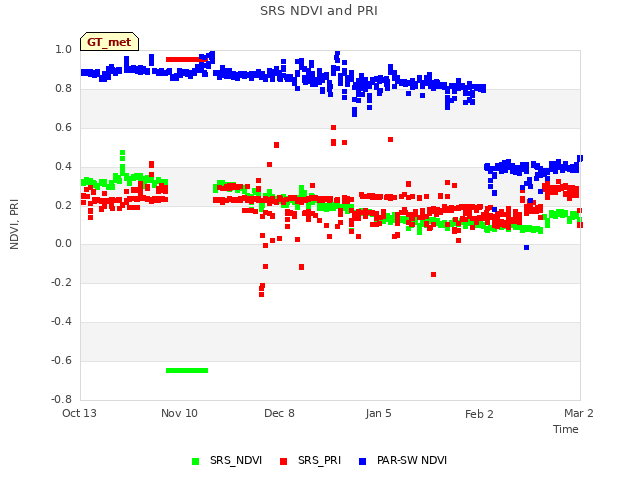Click the Dec 8 x-axis tick label
The image size is (640, 480).
tap(280, 413)
